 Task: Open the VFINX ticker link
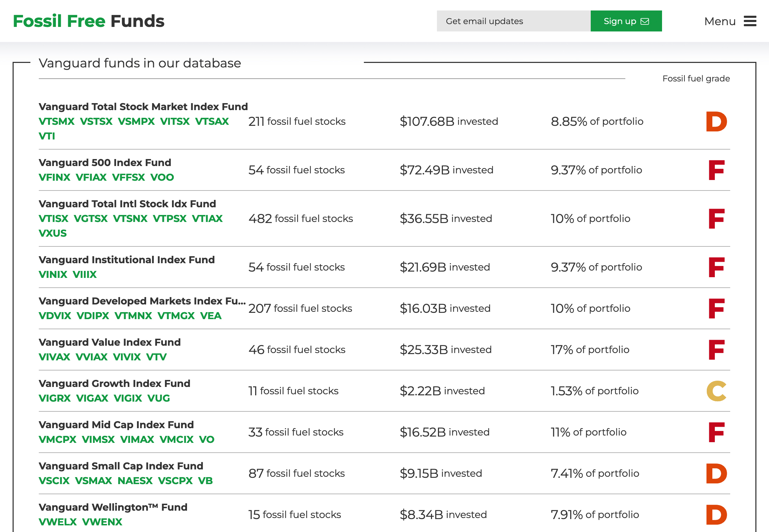55,177
